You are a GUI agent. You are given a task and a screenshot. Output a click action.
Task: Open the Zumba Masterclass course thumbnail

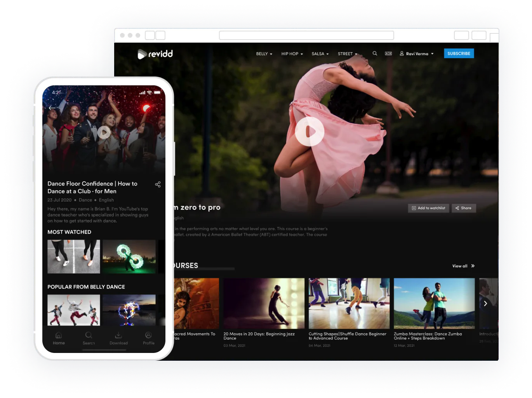pyautogui.click(x=434, y=303)
